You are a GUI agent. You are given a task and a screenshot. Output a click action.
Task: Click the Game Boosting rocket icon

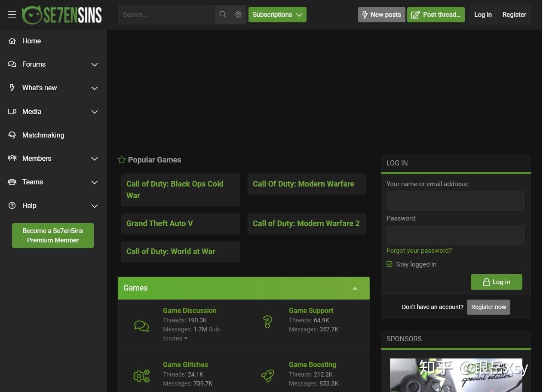[x=267, y=376]
